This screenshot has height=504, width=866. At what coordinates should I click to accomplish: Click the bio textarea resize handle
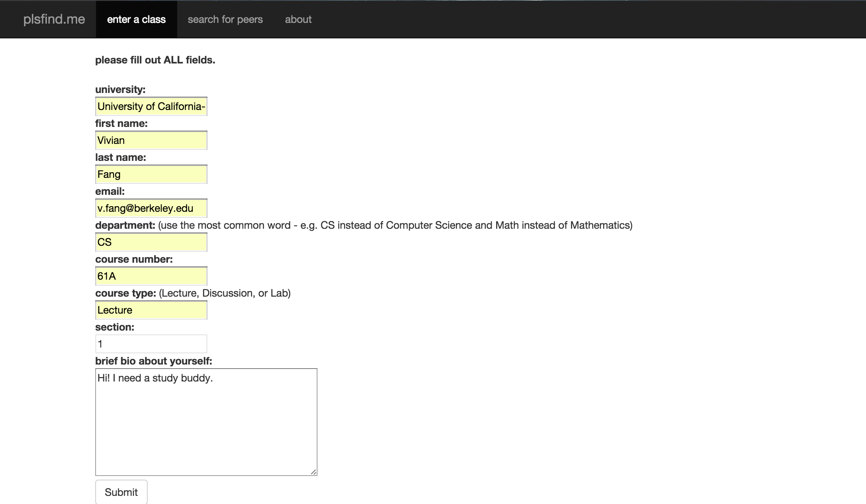(313, 472)
